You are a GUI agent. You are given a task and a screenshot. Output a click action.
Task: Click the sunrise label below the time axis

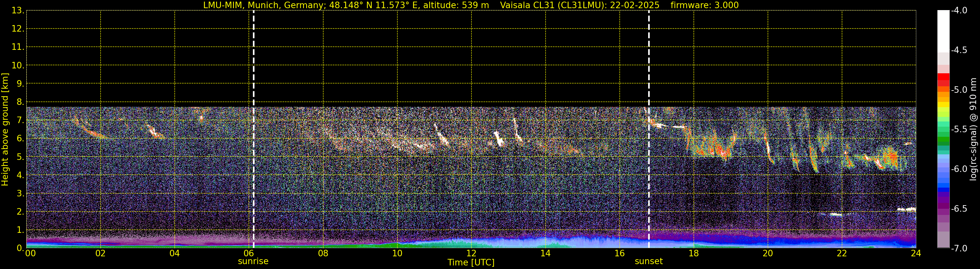[253, 262]
